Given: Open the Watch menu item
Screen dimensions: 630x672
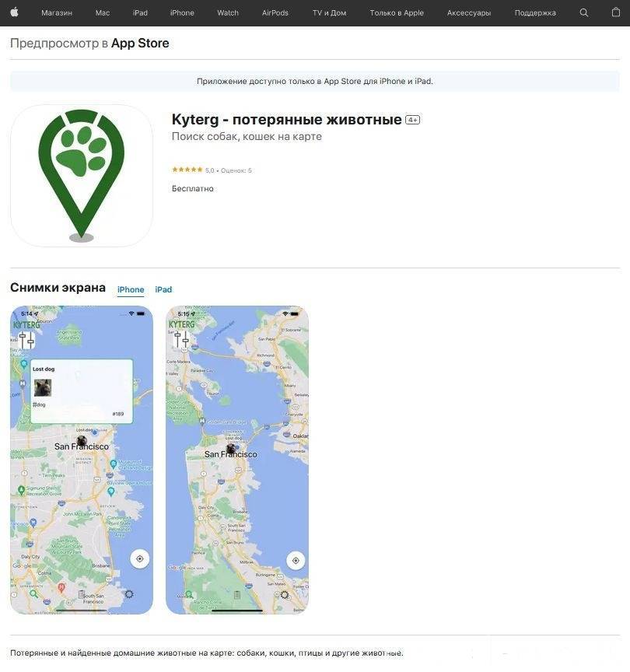Looking at the screenshot, I should pos(228,13).
